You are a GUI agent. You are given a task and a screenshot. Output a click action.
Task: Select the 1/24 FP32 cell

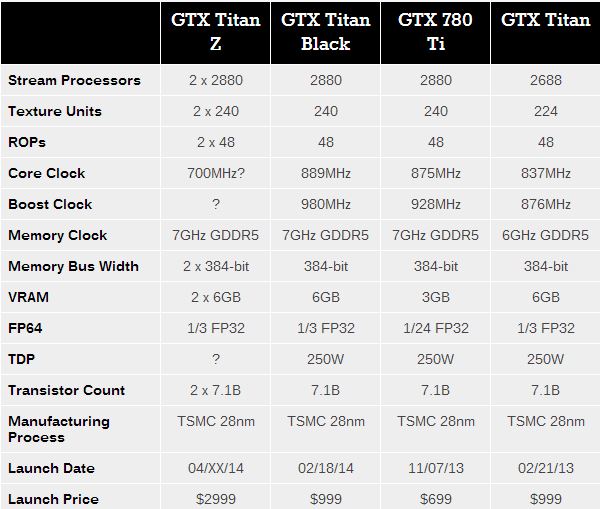pyautogui.click(x=436, y=328)
